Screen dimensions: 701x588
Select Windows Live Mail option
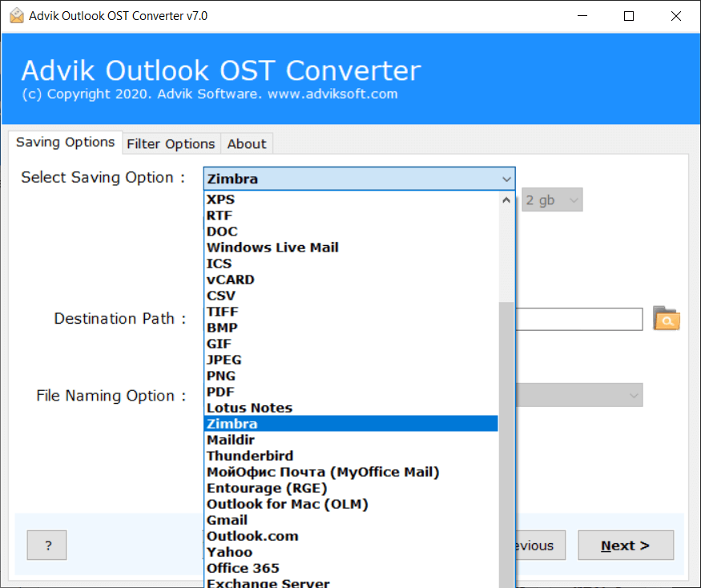tap(351, 248)
